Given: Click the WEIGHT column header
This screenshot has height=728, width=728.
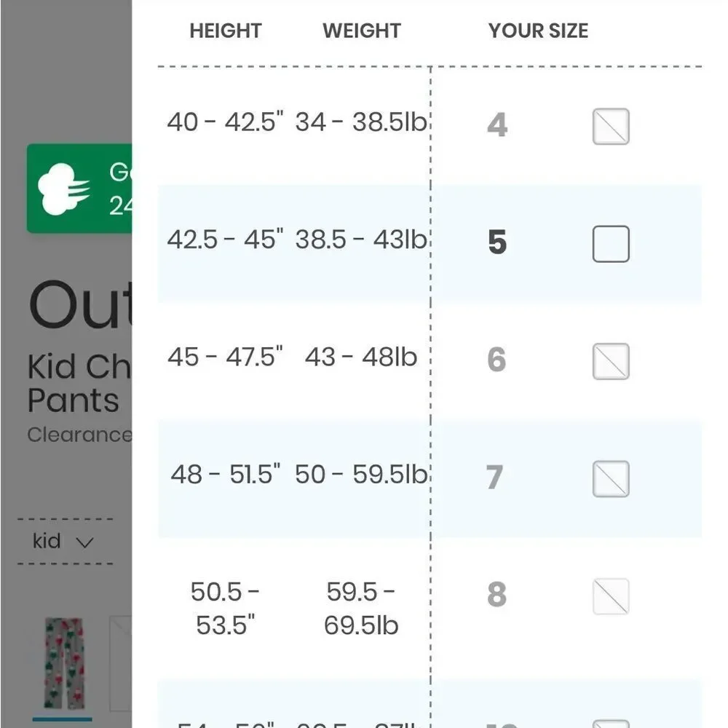Looking at the screenshot, I should point(362,31).
